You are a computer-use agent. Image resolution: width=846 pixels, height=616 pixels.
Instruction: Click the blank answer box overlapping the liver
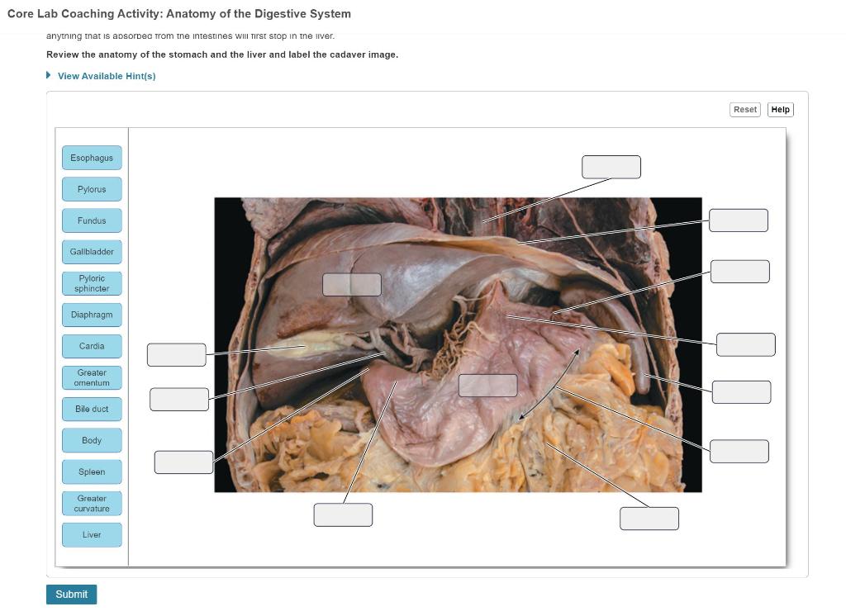pos(352,284)
